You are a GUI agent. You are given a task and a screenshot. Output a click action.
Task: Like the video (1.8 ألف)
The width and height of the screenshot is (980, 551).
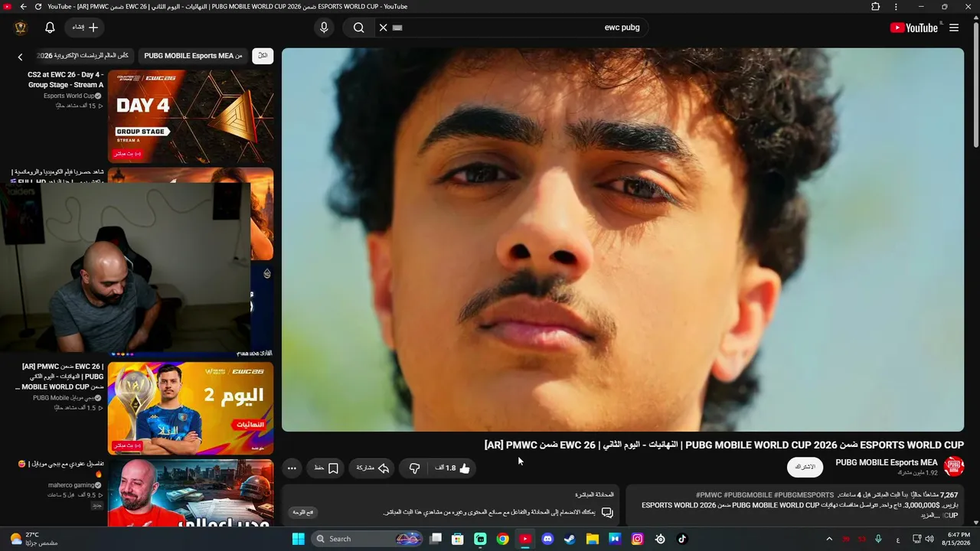tap(452, 468)
